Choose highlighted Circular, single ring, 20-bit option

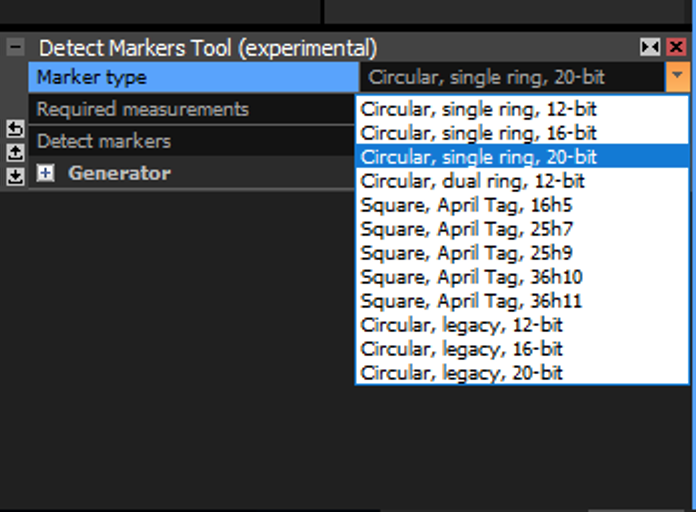pos(478,156)
